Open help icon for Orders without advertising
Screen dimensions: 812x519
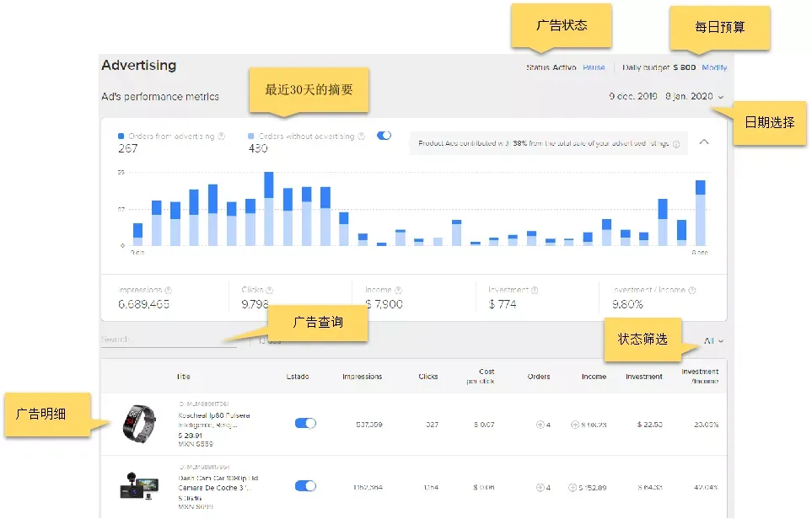click(362, 136)
